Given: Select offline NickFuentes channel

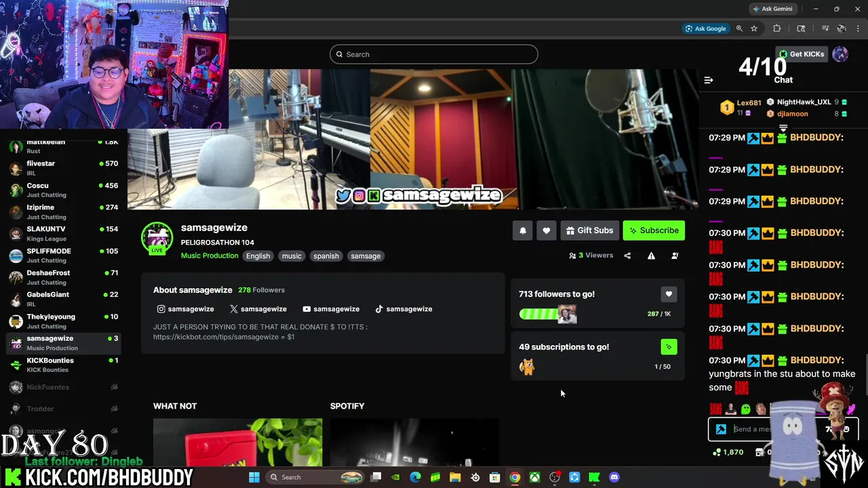Looking at the screenshot, I should click(x=64, y=387).
